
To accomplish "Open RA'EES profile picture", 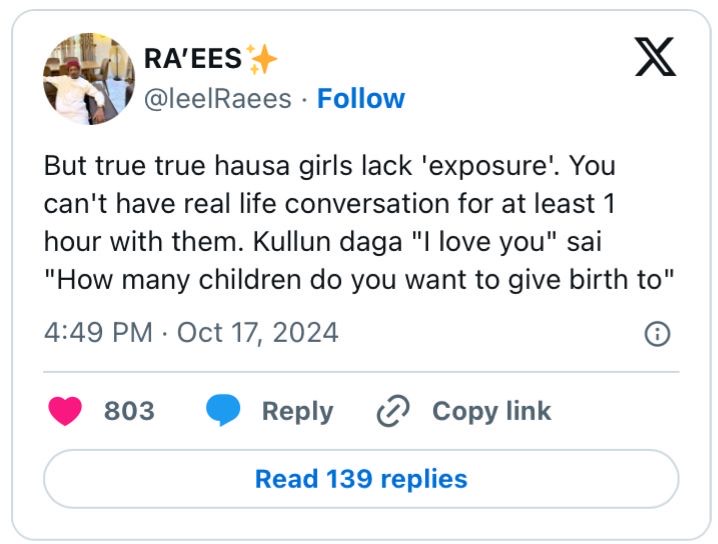I will point(89,78).
